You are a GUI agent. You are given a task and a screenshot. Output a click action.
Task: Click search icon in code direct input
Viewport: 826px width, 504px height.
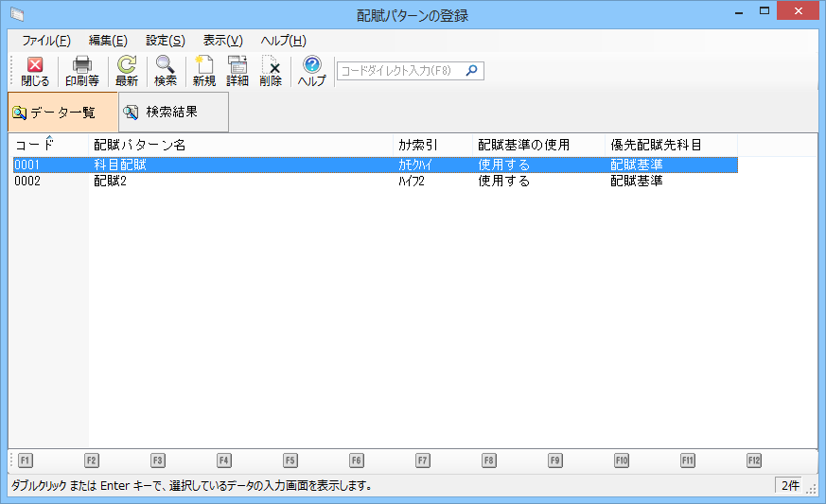472,71
